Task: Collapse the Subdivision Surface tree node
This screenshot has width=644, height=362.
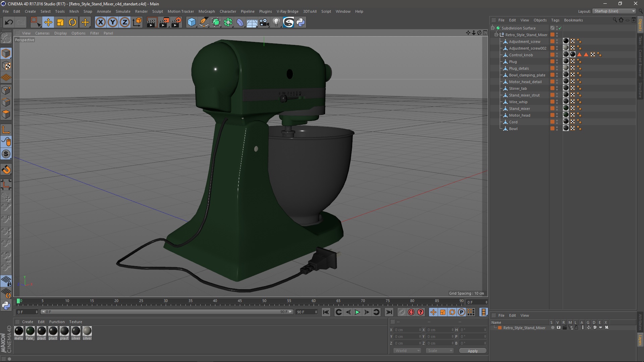Action: [493, 28]
